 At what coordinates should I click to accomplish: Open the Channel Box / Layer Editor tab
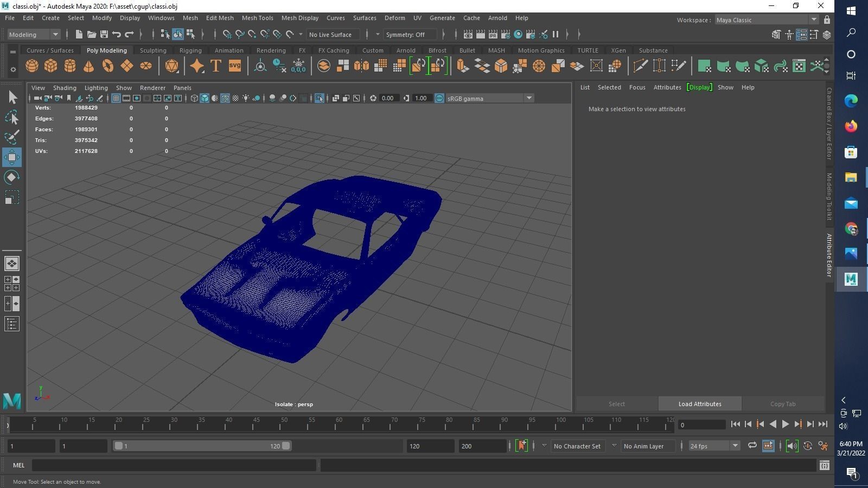[829, 123]
